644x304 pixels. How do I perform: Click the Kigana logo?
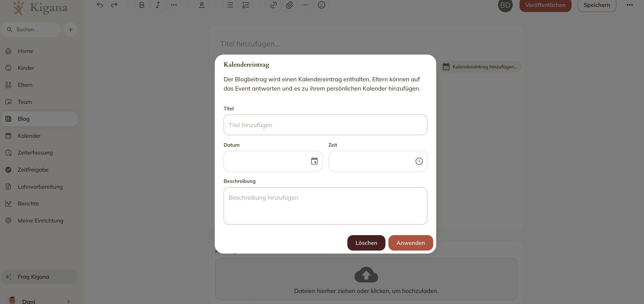pyautogui.click(x=40, y=8)
